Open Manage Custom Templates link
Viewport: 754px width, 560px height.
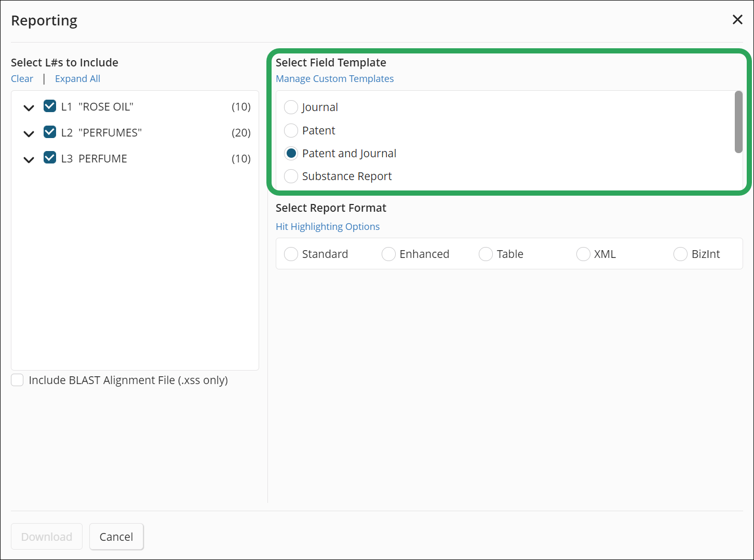tap(334, 78)
